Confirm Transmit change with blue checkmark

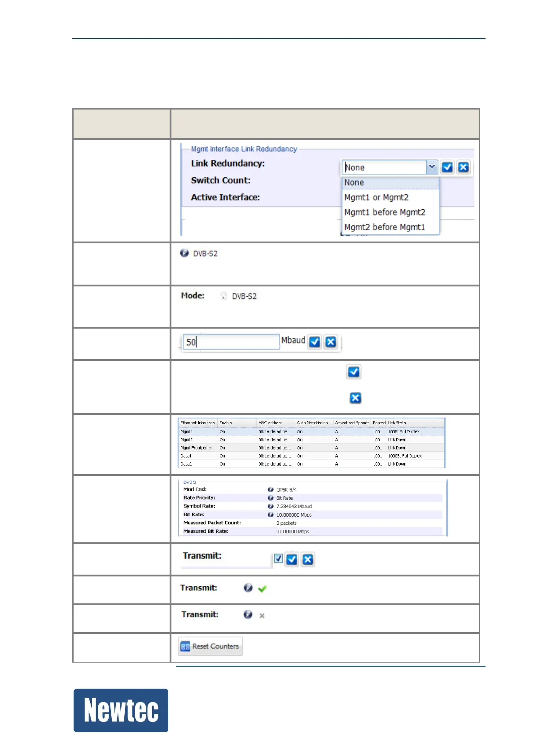point(292,559)
